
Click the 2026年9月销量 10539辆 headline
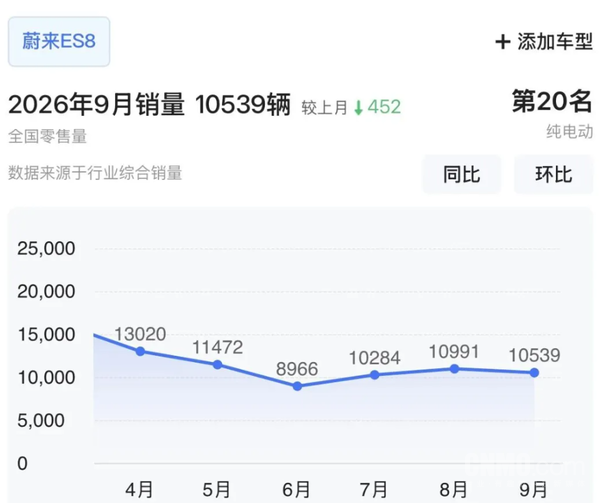[150, 104]
